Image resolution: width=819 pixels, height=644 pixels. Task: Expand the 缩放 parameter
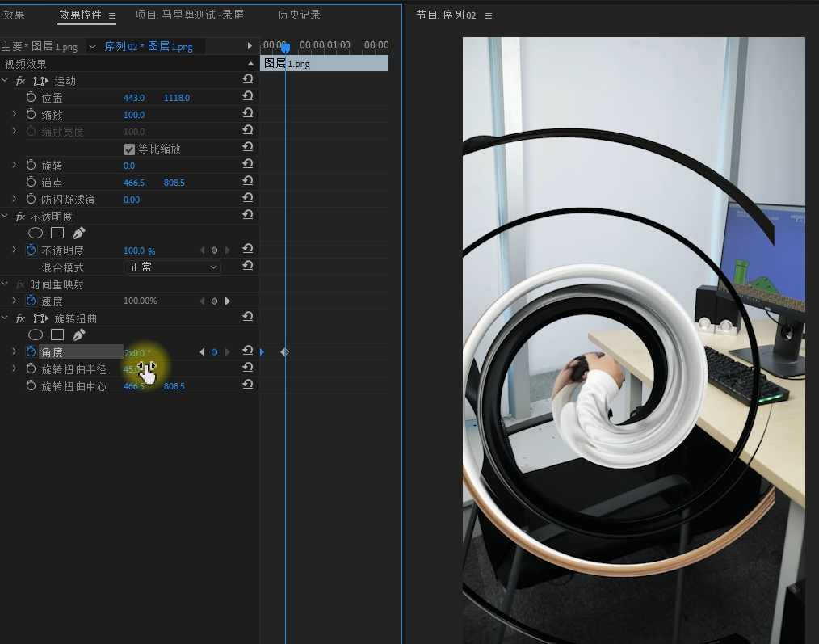[x=14, y=114]
